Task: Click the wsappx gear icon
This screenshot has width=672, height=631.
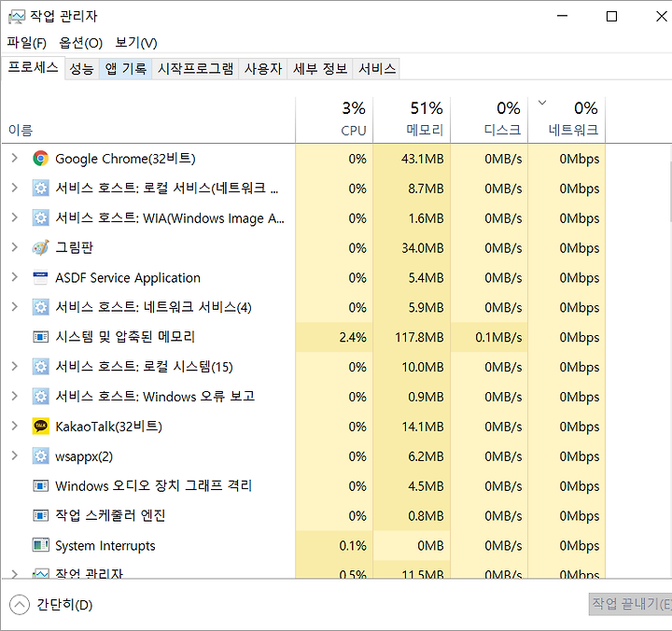Action: pos(41,456)
